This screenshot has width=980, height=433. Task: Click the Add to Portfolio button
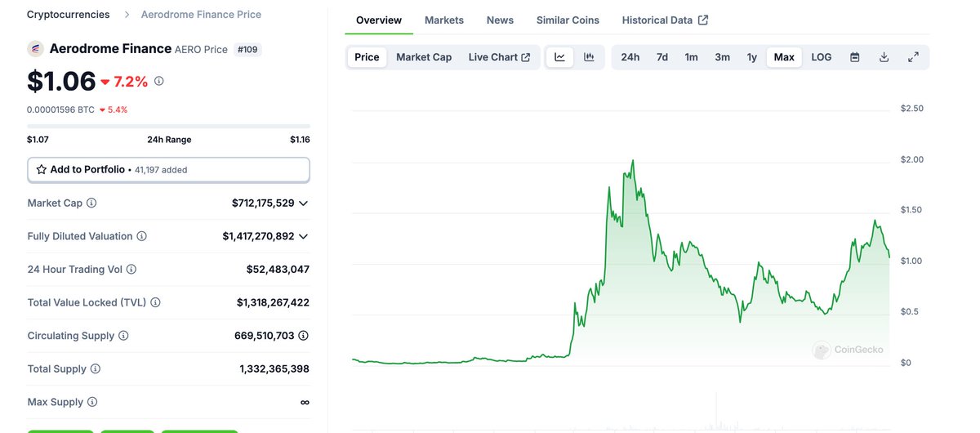click(x=168, y=169)
